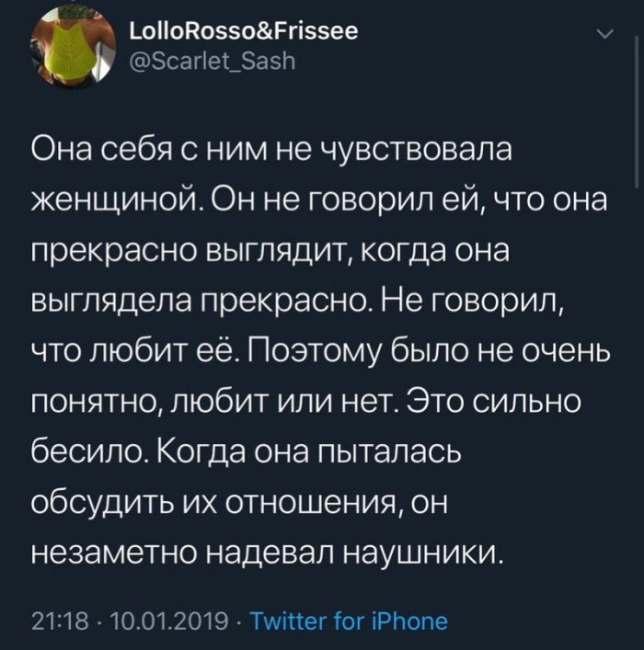Click the word "пыталась" in the tweet
The width and height of the screenshot is (644, 650).
(x=389, y=453)
